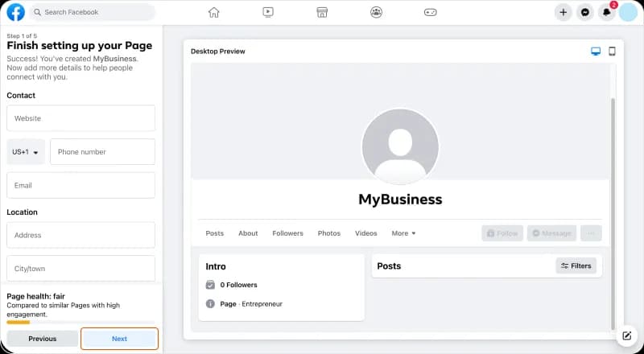This screenshot has width=644, height=354.
Task: Click the Website input field
Action: tap(80, 118)
